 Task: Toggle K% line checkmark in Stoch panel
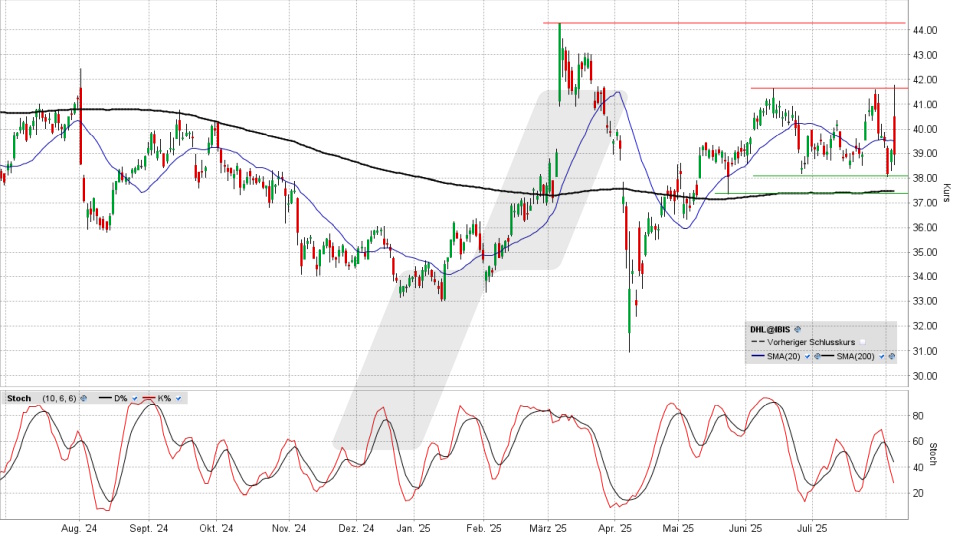178,398
